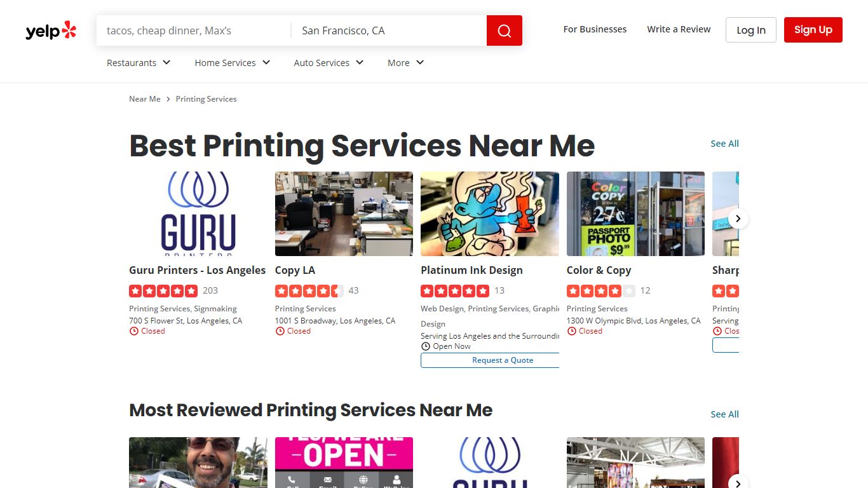Open the Copy LA listing title
The width and height of the screenshot is (868, 488).
tap(295, 270)
